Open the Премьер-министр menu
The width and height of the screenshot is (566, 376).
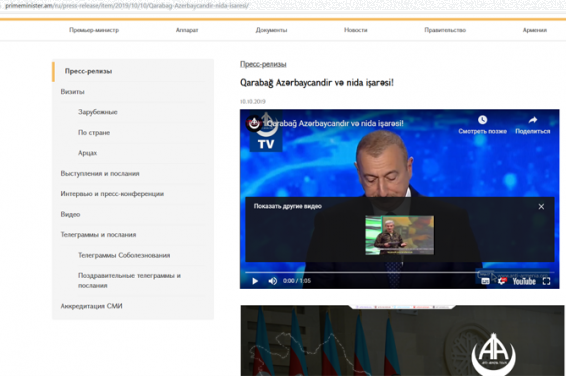(94, 30)
